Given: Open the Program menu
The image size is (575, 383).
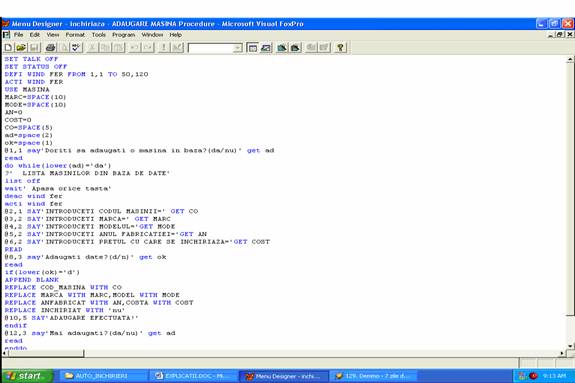Looking at the screenshot, I should pos(124,35).
